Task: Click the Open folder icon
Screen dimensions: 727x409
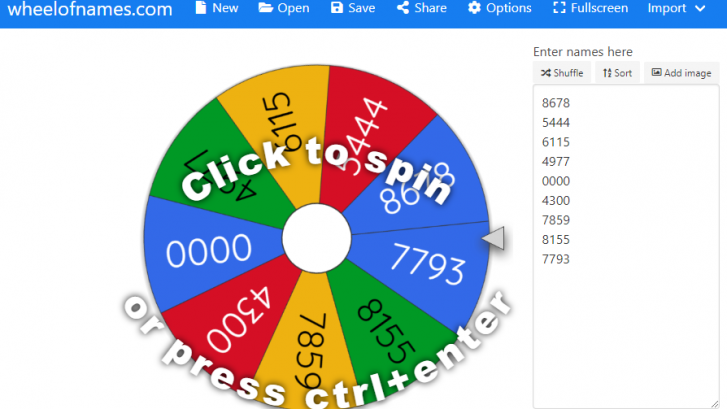Action: [265, 8]
